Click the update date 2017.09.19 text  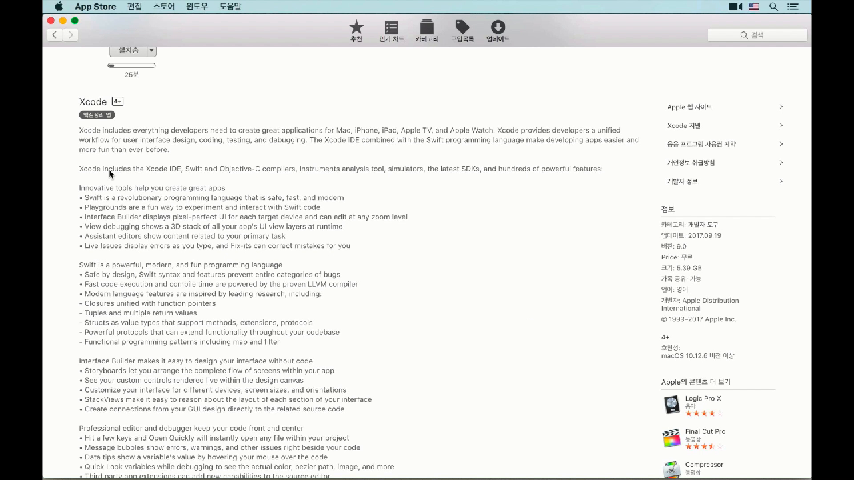pyautogui.click(x=704, y=236)
